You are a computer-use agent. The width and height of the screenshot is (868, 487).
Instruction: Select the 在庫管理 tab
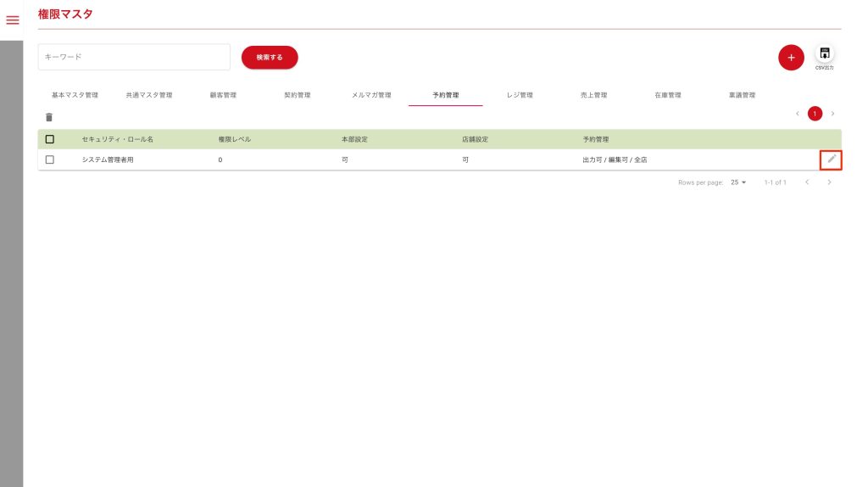667,95
